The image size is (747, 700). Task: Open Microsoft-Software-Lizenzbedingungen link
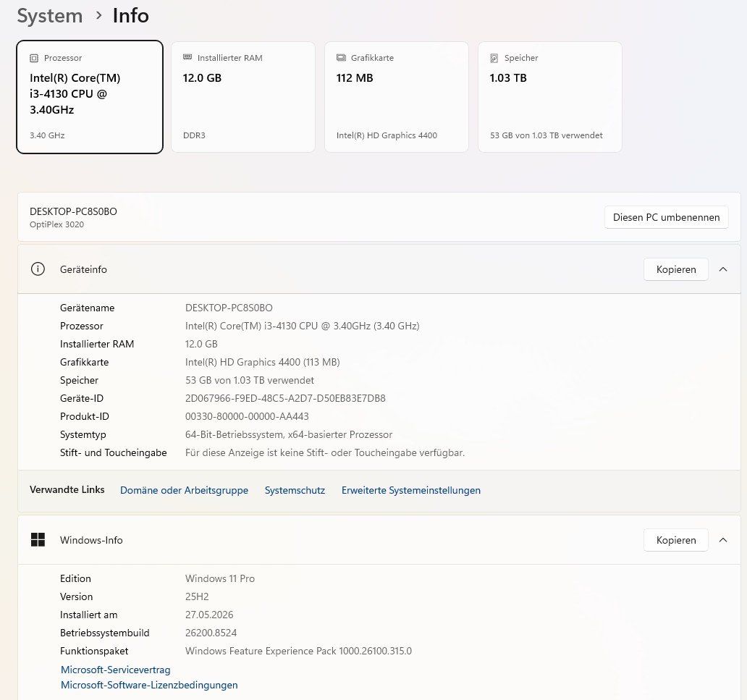(x=149, y=685)
